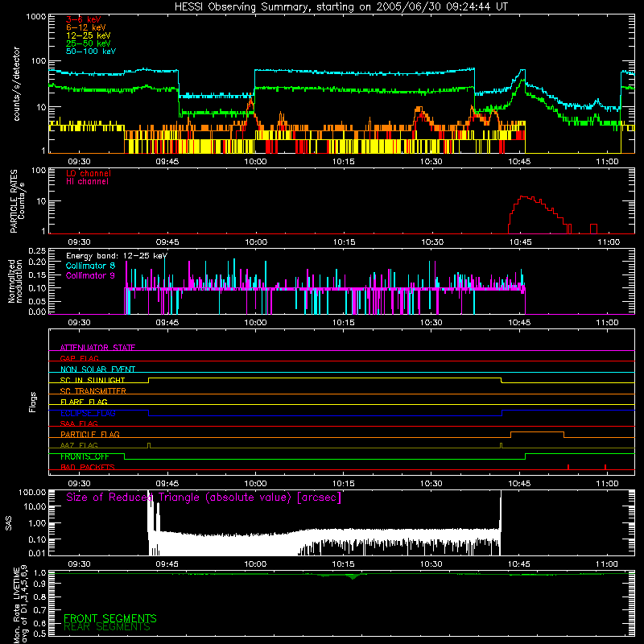The image size is (644, 644).
Task: Click the Flags panel axis label
Action: (33, 402)
